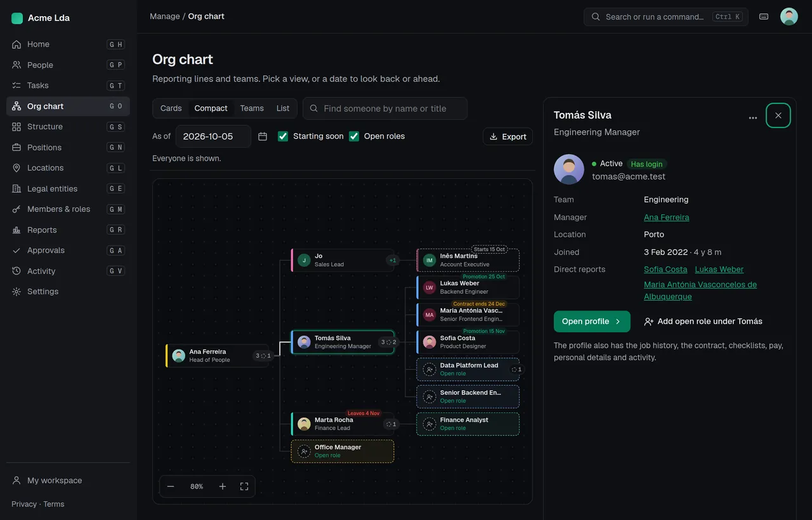
Task: Uncheck the Open roles checkbox
Action: [x=354, y=136]
